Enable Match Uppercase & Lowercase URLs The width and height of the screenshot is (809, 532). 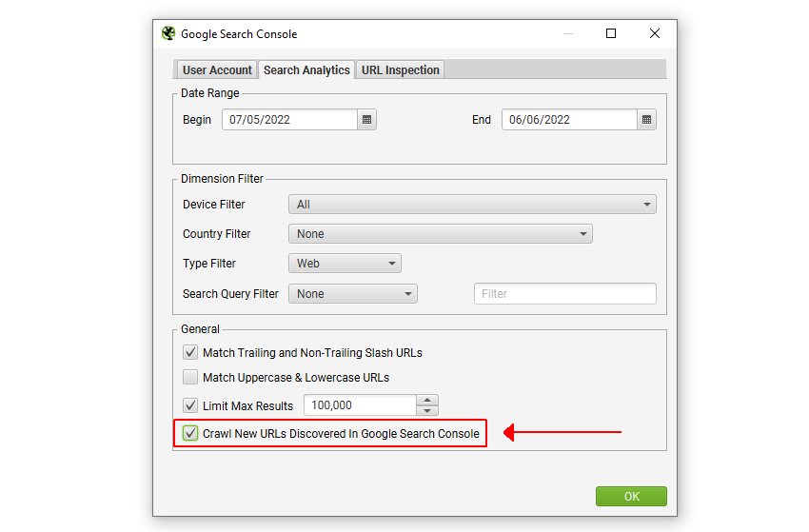[x=189, y=377]
